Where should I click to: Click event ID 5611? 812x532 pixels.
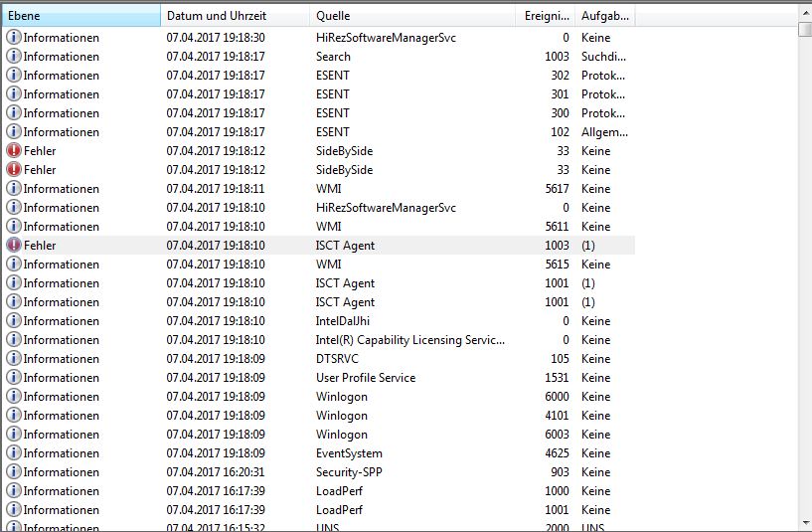click(x=557, y=227)
